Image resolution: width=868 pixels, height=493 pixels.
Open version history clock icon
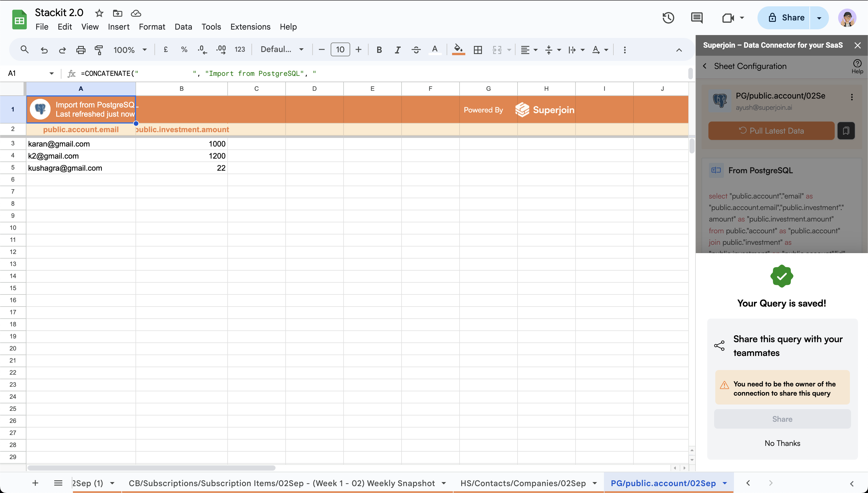tap(668, 18)
